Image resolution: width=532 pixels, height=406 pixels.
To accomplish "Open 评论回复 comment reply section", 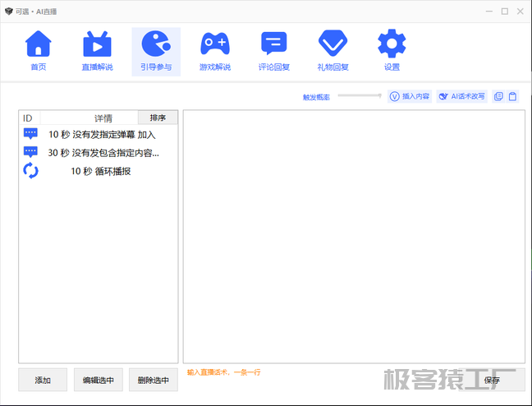I will [x=273, y=51].
